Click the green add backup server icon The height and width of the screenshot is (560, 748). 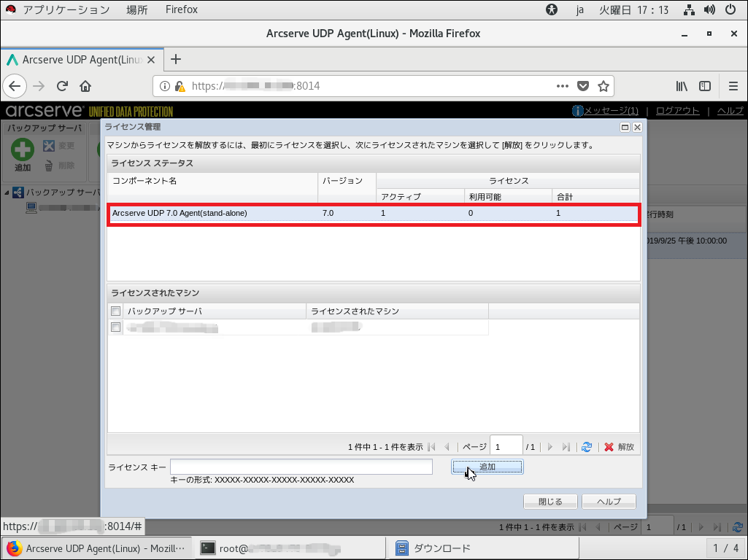(x=23, y=149)
